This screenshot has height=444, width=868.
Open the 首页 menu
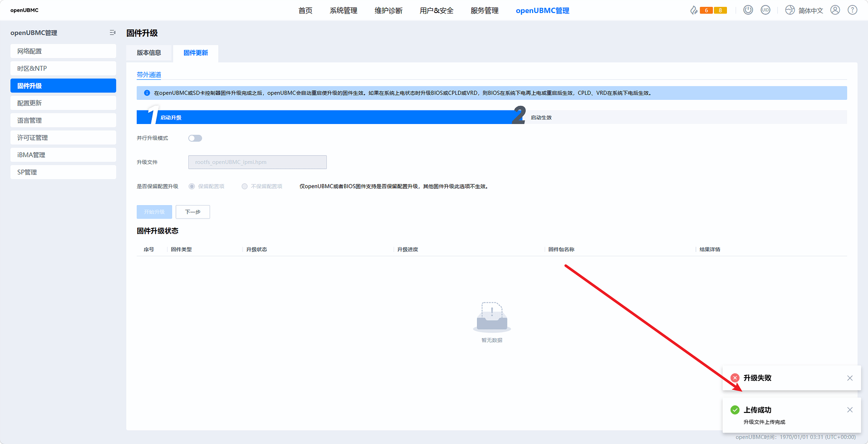[x=305, y=10]
